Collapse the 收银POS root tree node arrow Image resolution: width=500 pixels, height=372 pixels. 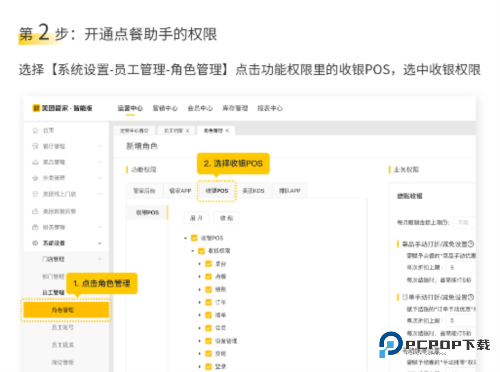(x=185, y=238)
